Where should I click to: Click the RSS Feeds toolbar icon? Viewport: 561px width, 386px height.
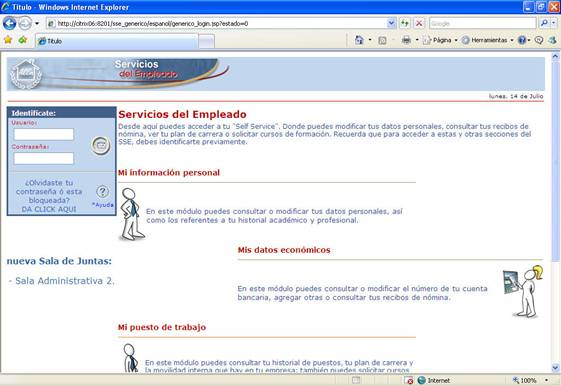[x=382, y=40]
